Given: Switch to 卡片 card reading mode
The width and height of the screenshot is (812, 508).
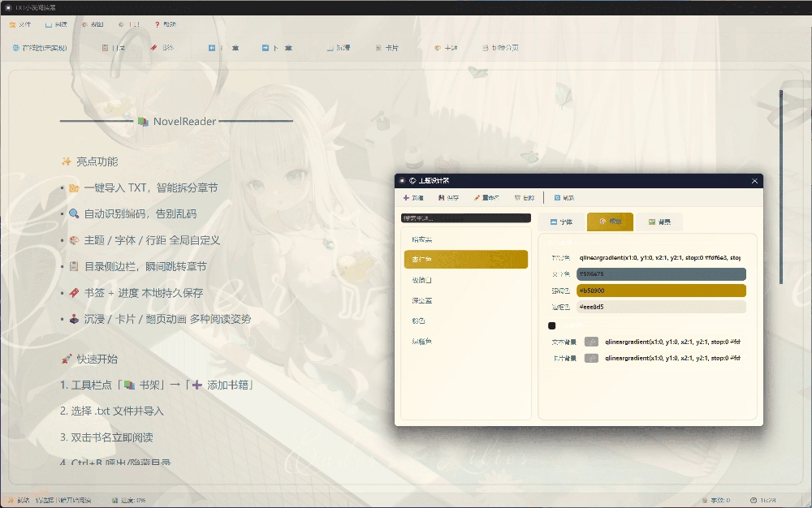Looking at the screenshot, I should click(x=387, y=48).
